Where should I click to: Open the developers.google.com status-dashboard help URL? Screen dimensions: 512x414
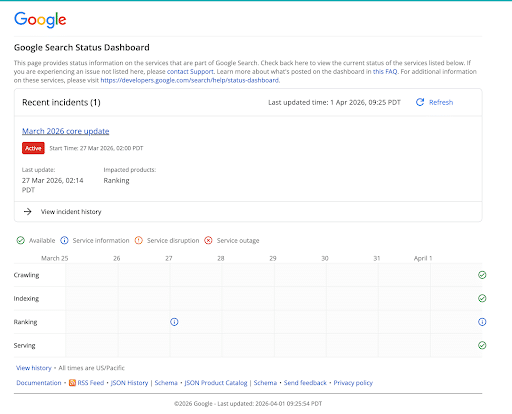(x=190, y=80)
